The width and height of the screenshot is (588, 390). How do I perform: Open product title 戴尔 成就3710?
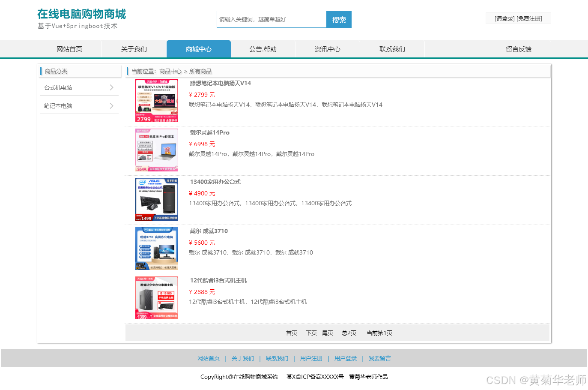coord(209,231)
